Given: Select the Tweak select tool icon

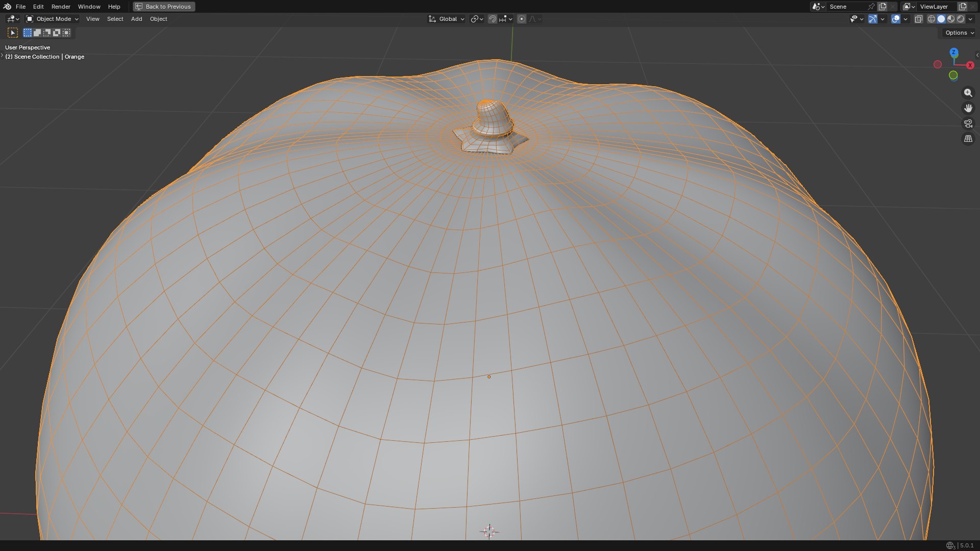Looking at the screenshot, I should point(13,33).
